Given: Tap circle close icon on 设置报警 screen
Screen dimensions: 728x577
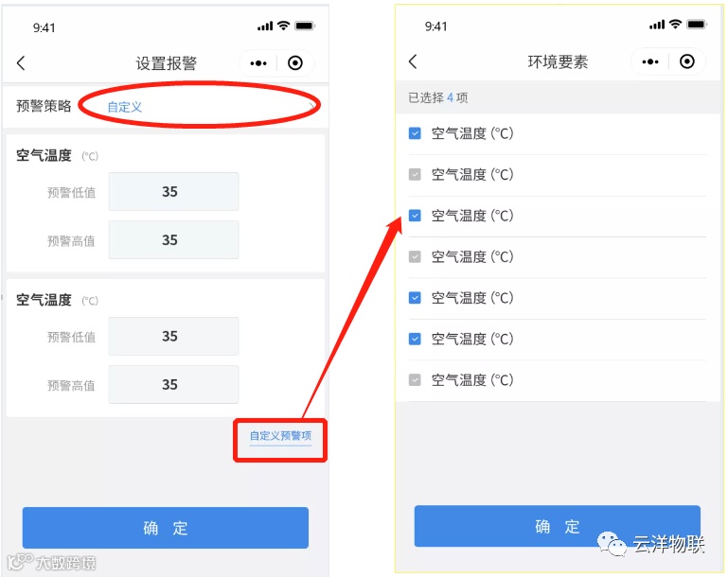Looking at the screenshot, I should [x=295, y=63].
